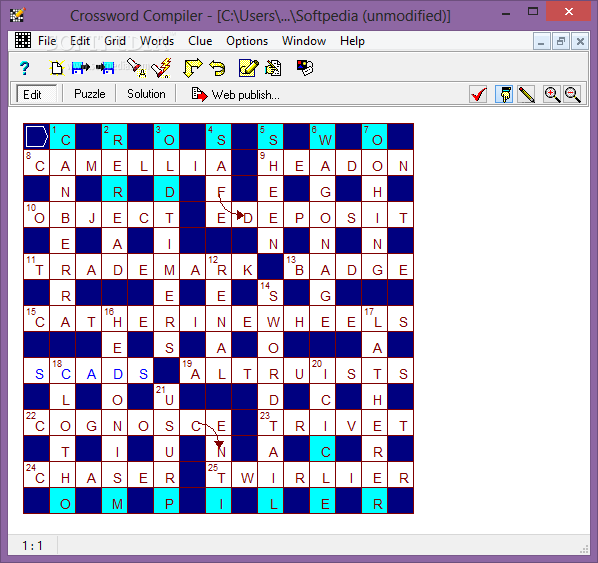Select cell 24 starting CHASER
Image resolution: width=598 pixels, height=563 pixels.
coord(37,475)
